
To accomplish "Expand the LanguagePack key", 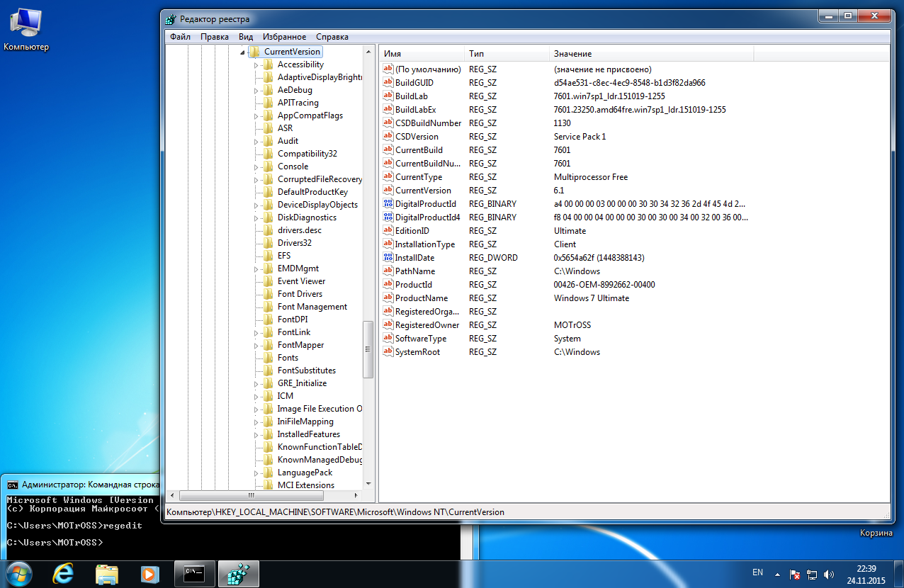I will pyautogui.click(x=256, y=473).
